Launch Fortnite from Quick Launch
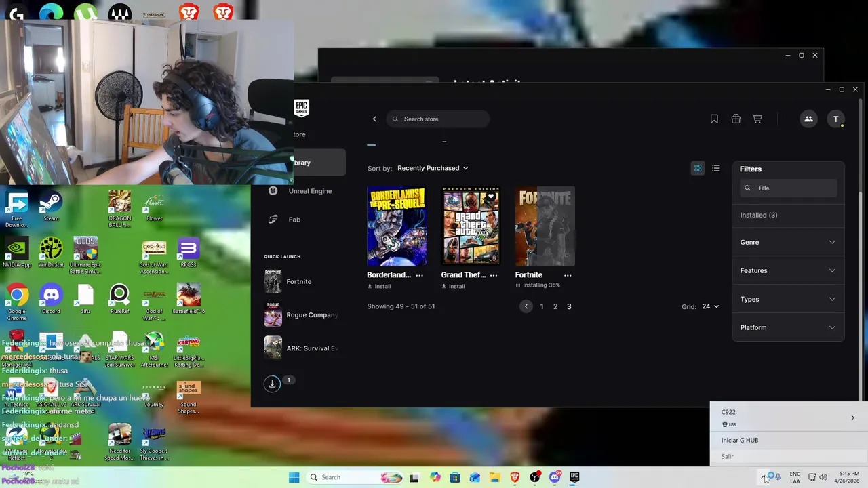The width and height of the screenshot is (868, 488). pos(298,281)
